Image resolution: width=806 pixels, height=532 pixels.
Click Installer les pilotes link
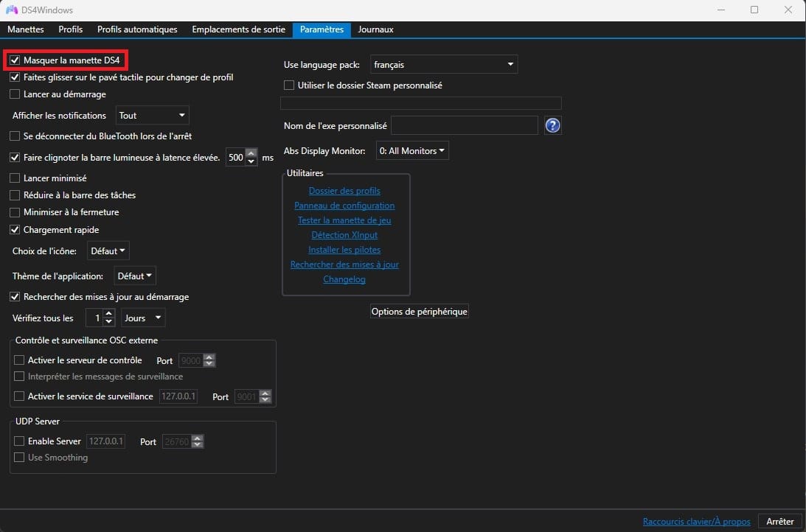point(344,250)
